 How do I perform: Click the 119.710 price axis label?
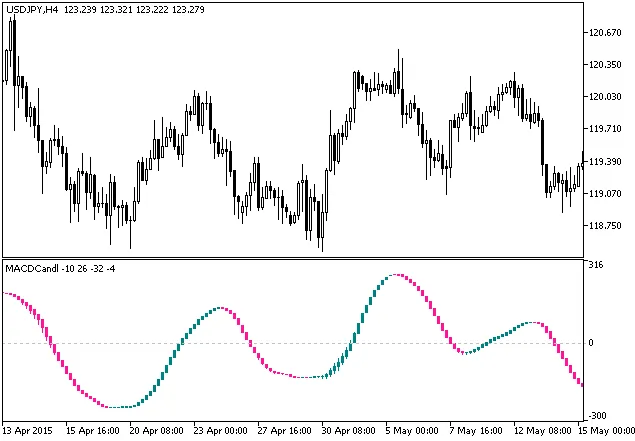click(x=605, y=129)
